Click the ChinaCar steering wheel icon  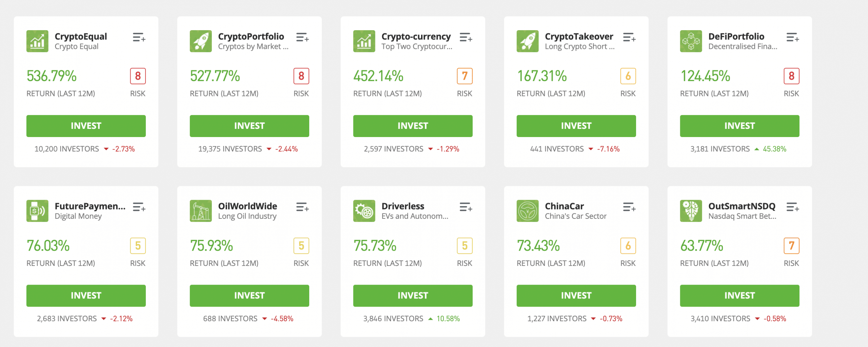pos(528,211)
